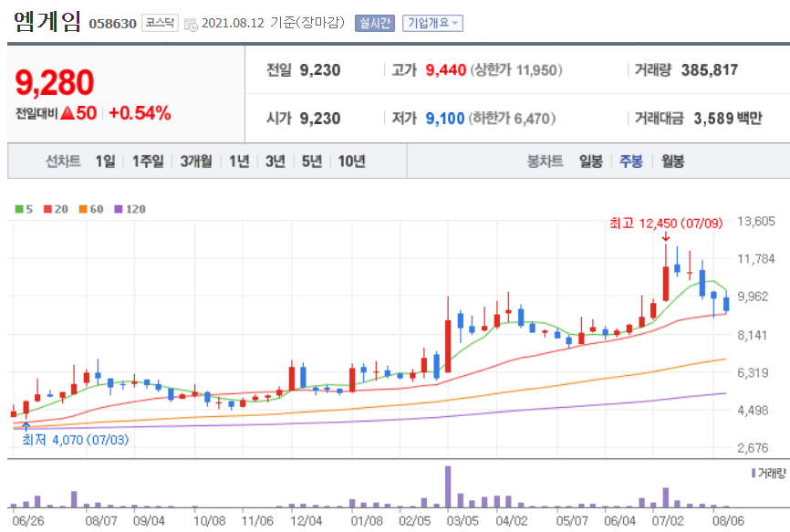The width and height of the screenshot is (790, 532).
Task: Click the 엠게임 stock name heading
Action: click(47, 22)
